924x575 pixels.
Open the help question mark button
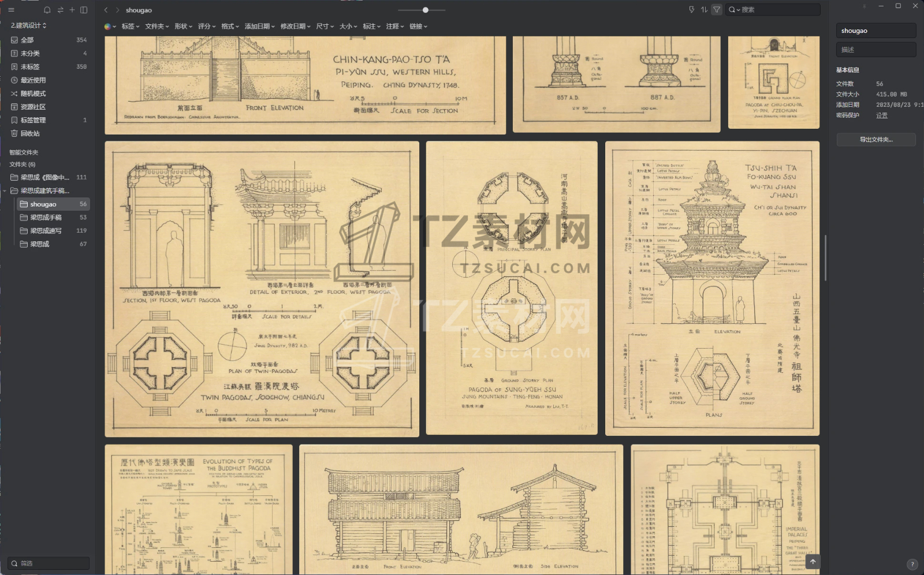(912, 564)
